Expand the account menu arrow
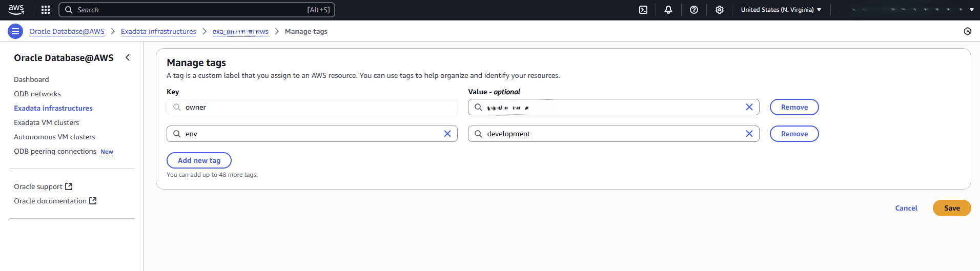980x271 pixels. tap(971, 10)
